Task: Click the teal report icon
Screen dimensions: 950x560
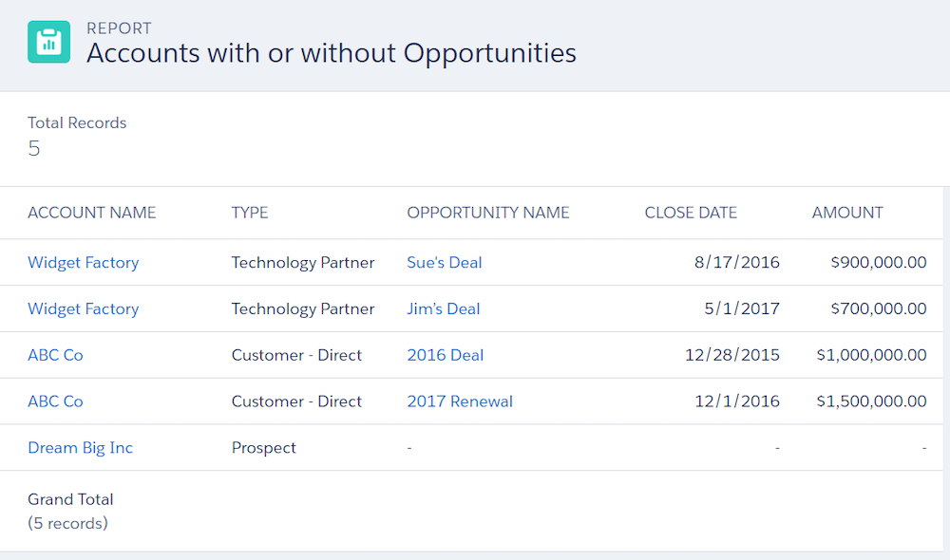Action: (48, 42)
